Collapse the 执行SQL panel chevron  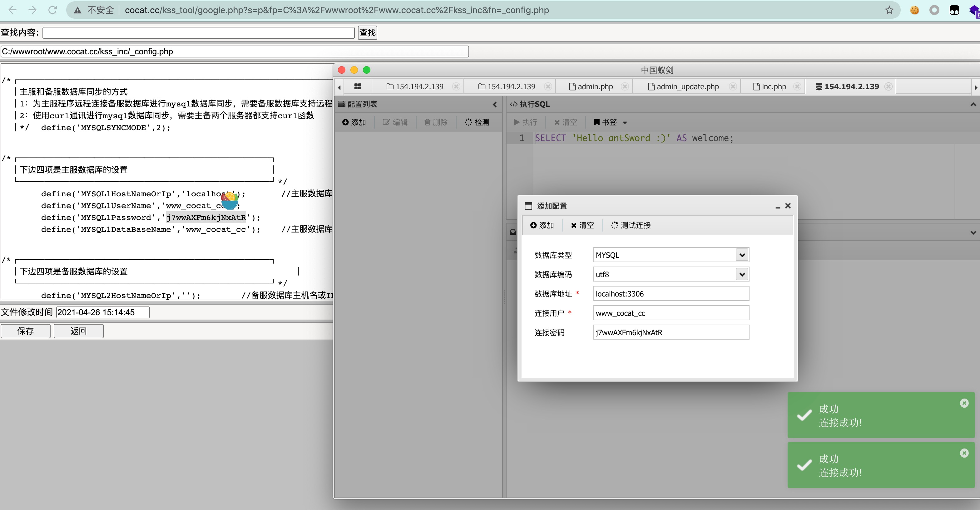[973, 104]
